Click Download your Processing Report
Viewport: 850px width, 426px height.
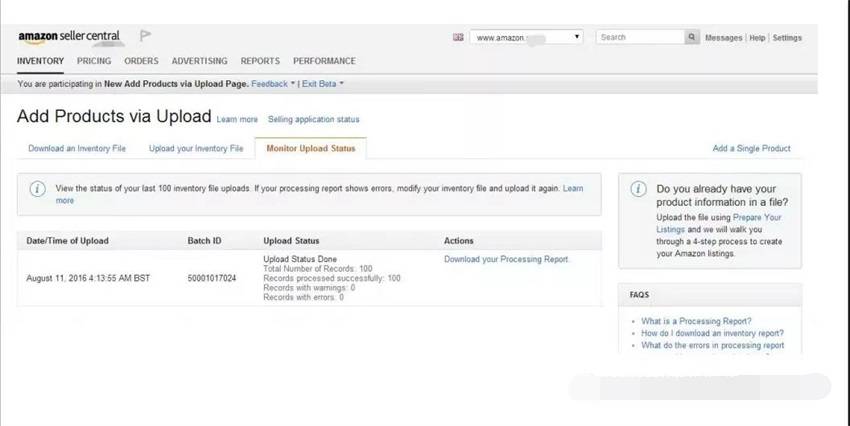[506, 259]
